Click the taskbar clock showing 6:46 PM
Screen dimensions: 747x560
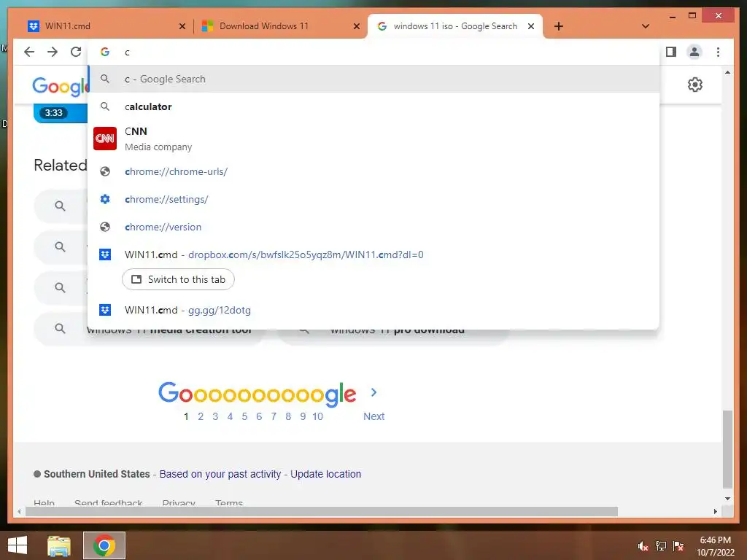[716, 545]
